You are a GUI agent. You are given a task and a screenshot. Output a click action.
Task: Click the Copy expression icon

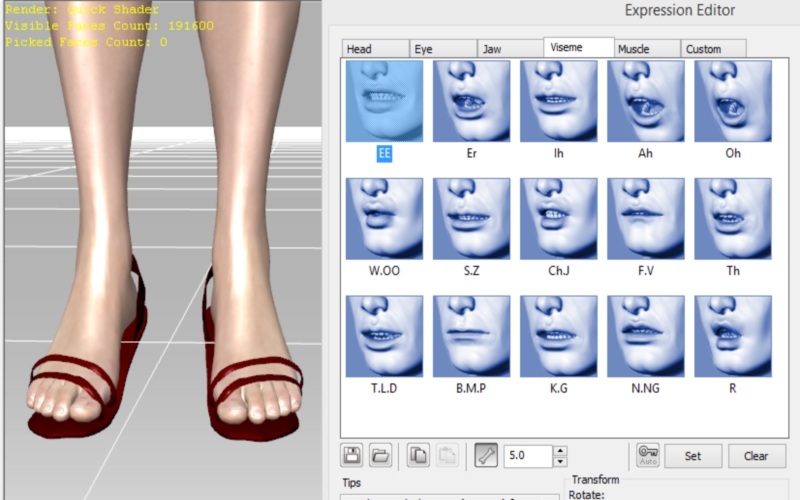tap(418, 457)
